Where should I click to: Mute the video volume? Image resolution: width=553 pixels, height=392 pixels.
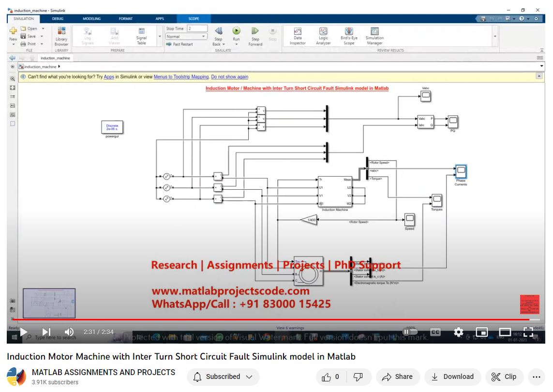(x=69, y=332)
